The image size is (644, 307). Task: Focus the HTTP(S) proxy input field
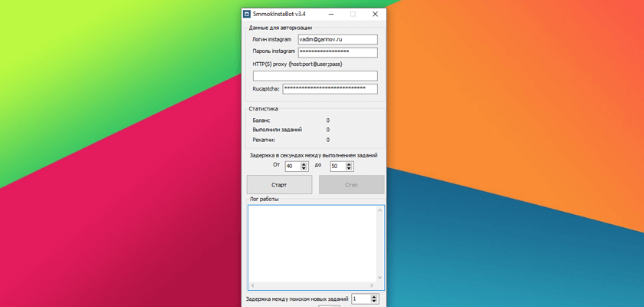point(315,76)
